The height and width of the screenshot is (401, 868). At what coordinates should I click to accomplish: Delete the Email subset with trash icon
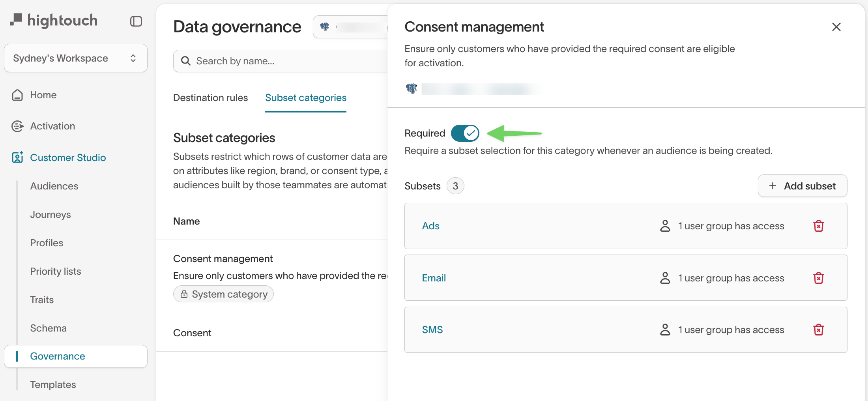pyautogui.click(x=818, y=278)
